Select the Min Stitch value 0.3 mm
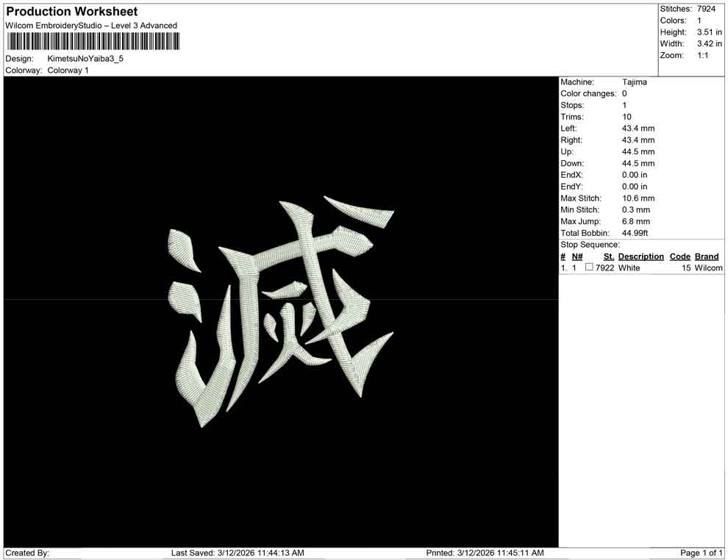 pyautogui.click(x=636, y=209)
